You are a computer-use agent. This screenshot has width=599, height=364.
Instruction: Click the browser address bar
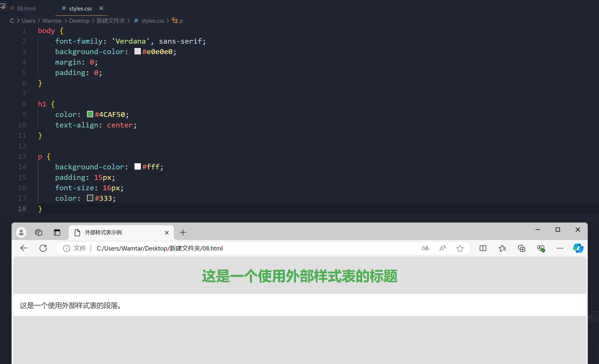(x=204, y=248)
